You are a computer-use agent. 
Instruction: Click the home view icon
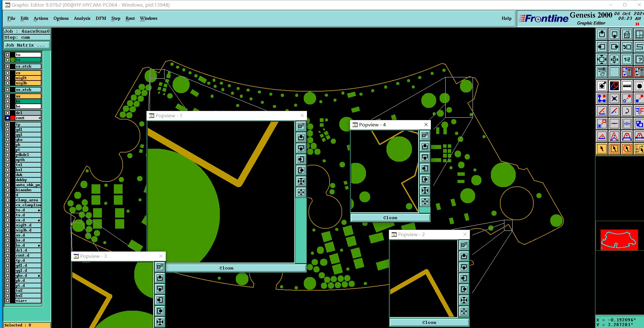pyautogui.click(x=627, y=34)
